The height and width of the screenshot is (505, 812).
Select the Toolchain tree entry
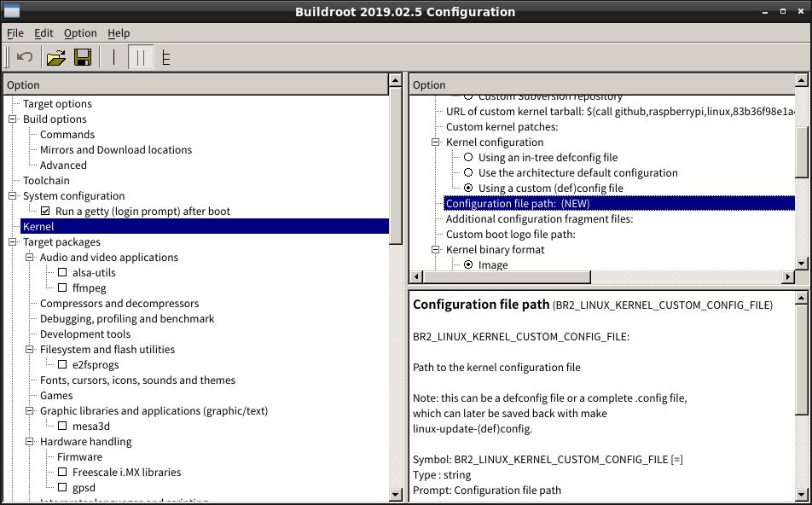[x=46, y=180]
